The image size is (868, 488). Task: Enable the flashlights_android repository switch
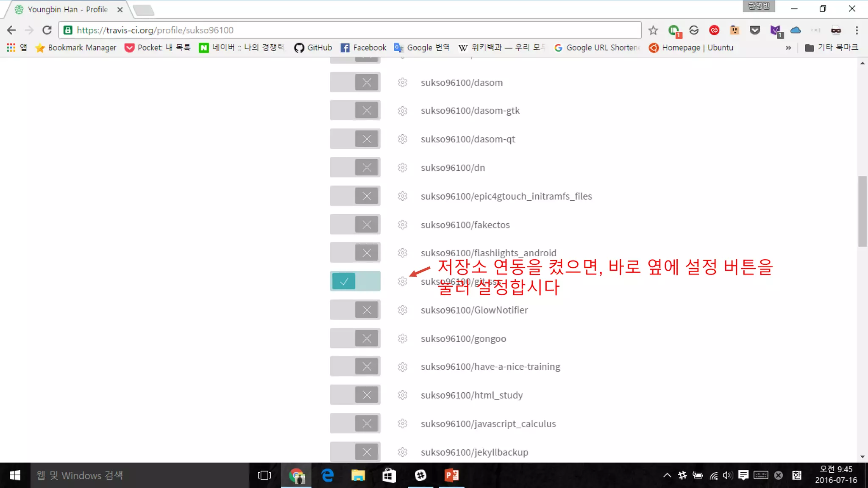click(355, 252)
